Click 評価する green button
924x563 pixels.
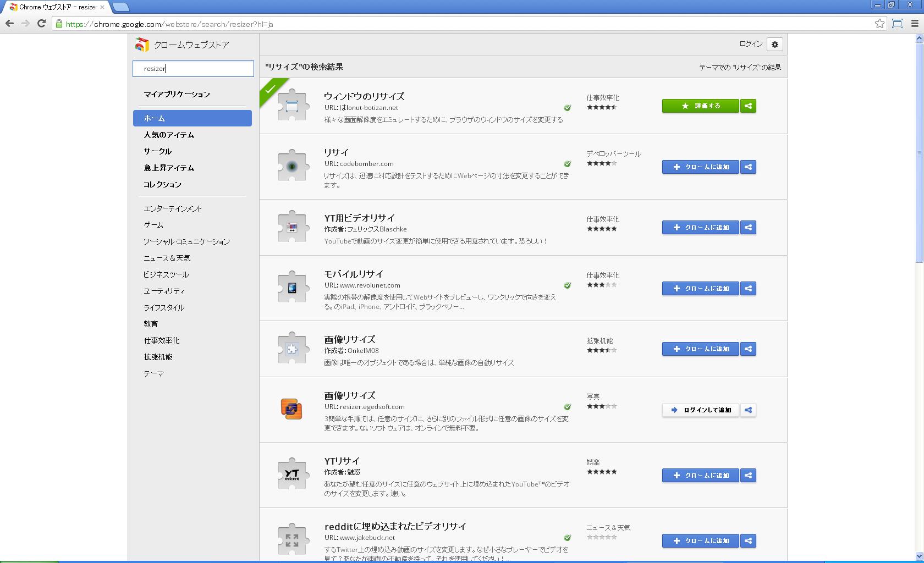[700, 106]
